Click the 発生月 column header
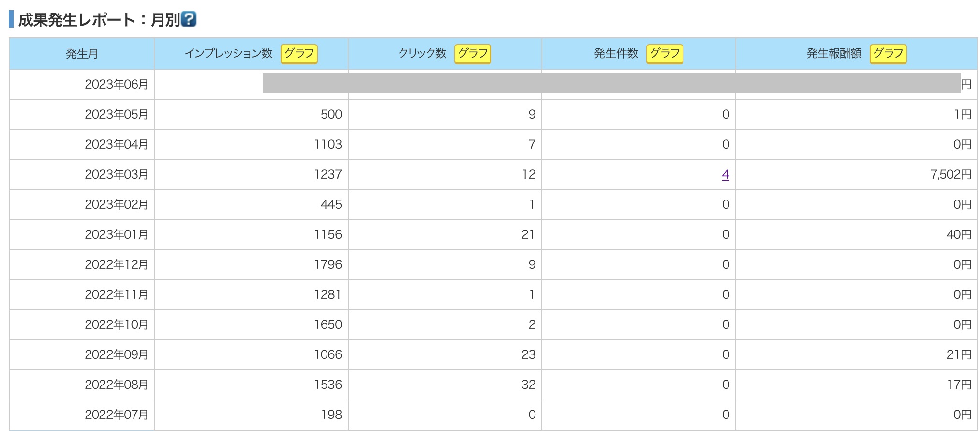This screenshot has width=980, height=431. click(82, 54)
